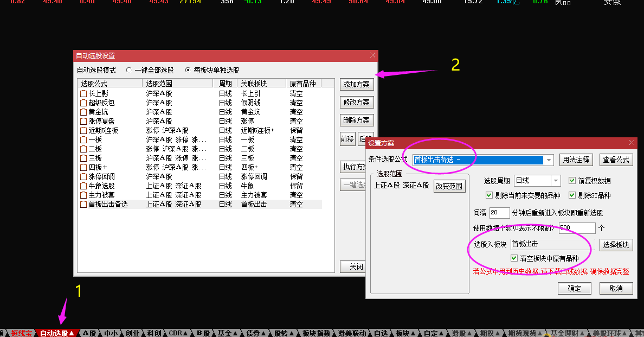Click the icon beside 长上影 formula

83,94
